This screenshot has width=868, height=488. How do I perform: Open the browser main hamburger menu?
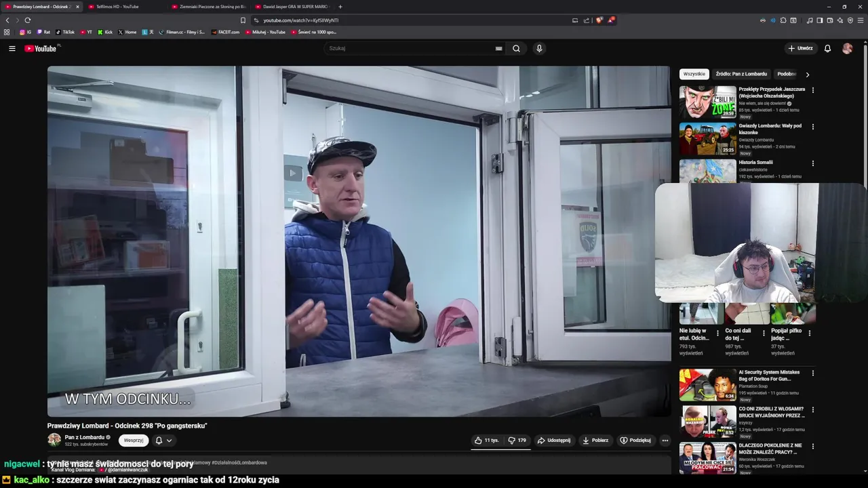pyautogui.click(x=861, y=20)
